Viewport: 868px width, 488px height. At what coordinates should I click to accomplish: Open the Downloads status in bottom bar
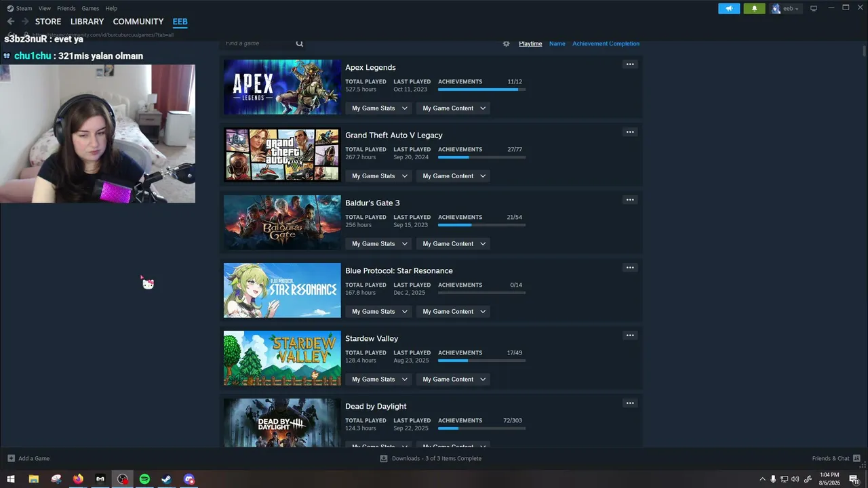pyautogui.click(x=431, y=458)
